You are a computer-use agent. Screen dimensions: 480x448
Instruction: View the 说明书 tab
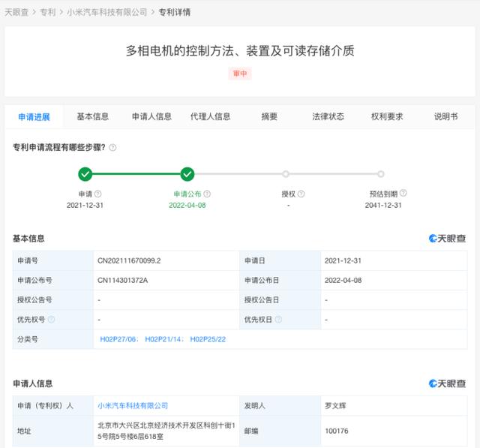coord(446,116)
